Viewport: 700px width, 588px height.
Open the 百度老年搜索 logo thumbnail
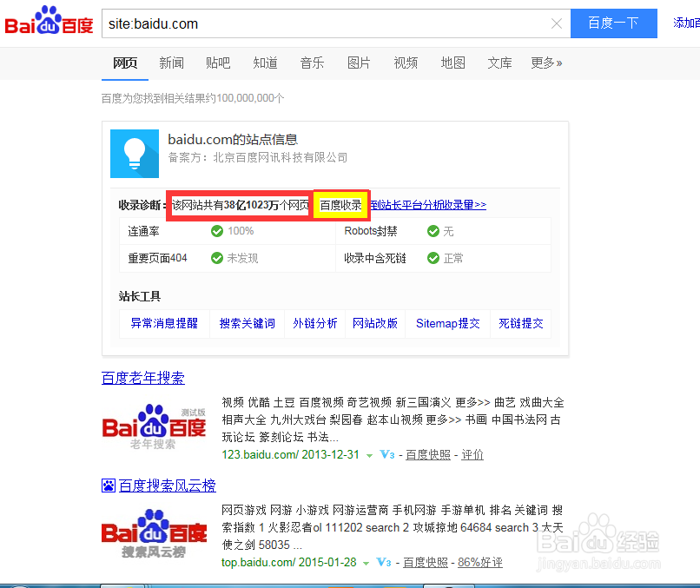(x=154, y=426)
